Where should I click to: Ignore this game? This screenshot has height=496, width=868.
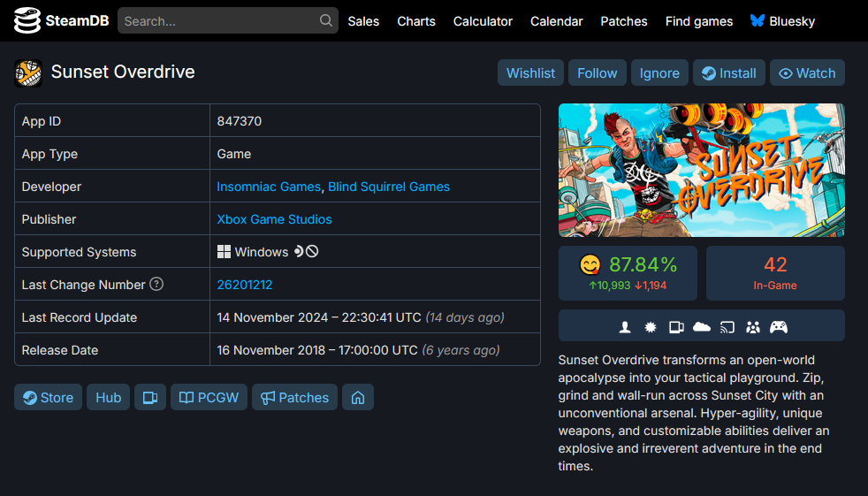(x=659, y=72)
